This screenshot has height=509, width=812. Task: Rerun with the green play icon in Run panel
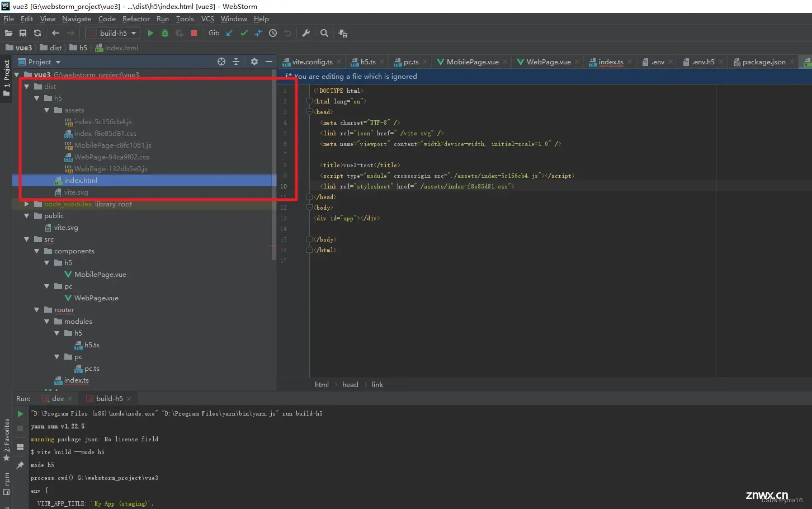[x=20, y=414]
